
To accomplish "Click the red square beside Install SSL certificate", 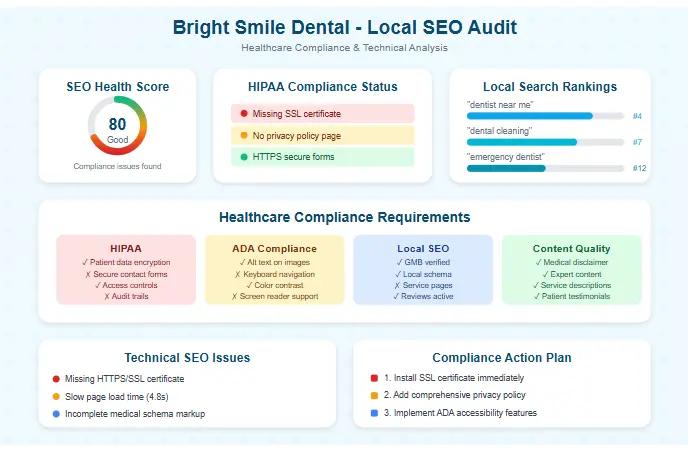I will point(374,379).
